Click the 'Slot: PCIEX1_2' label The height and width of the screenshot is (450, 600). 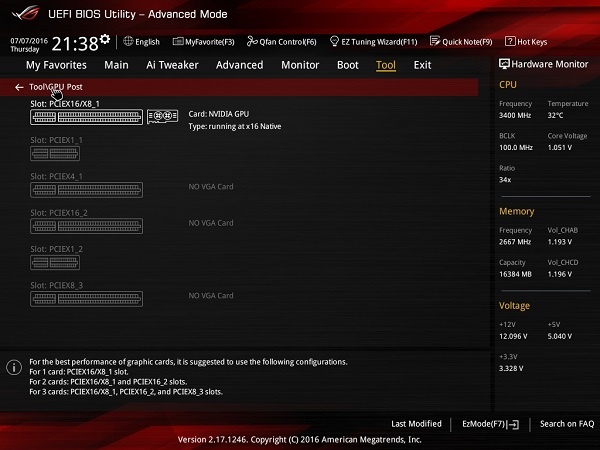coord(57,249)
